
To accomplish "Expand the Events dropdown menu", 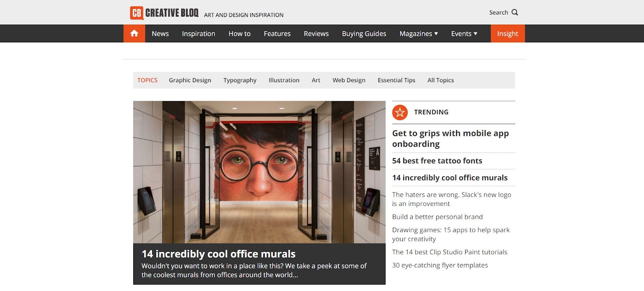I will pos(464,34).
